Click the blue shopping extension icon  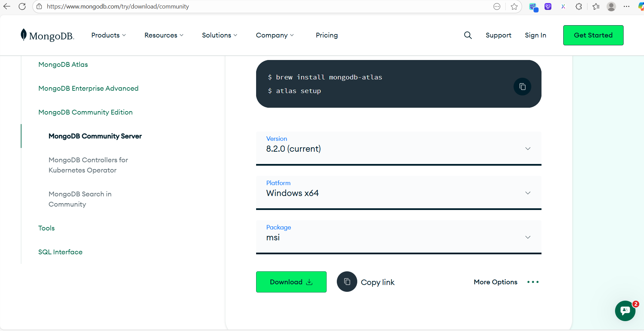tap(533, 7)
